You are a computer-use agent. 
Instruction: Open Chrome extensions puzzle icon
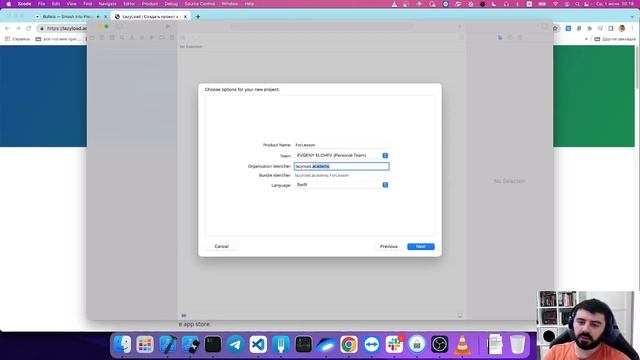589,28
